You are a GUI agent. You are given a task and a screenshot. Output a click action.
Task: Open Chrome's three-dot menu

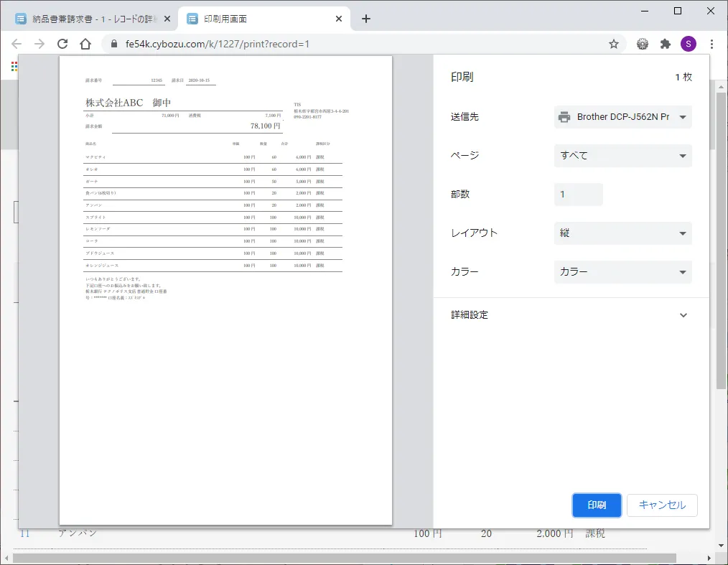pyautogui.click(x=711, y=44)
